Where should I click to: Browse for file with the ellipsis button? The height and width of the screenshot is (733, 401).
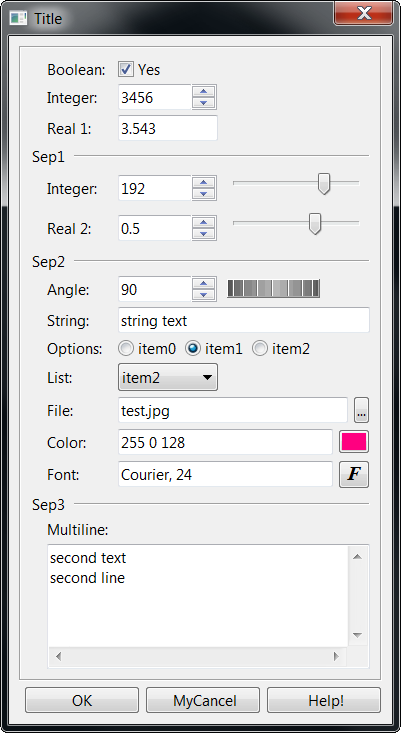362,410
